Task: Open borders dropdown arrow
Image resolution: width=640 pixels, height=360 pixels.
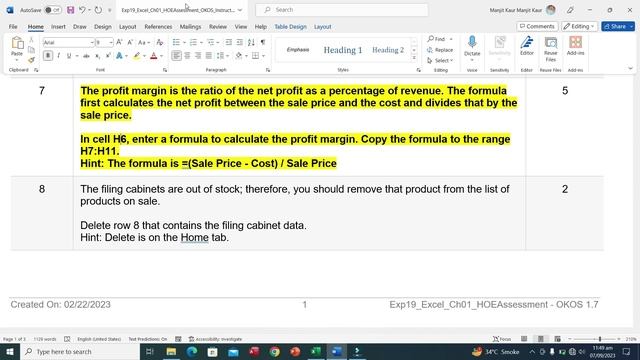Action: 263,56
